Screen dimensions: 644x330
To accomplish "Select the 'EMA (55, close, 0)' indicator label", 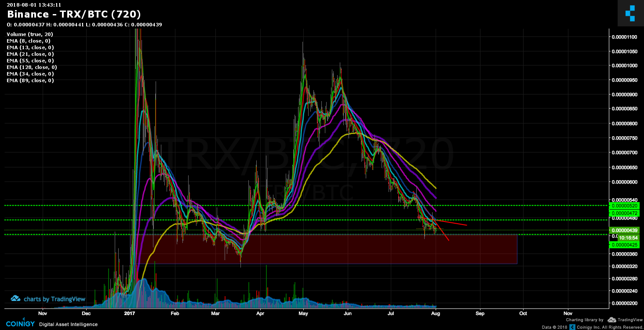I will tap(30, 61).
